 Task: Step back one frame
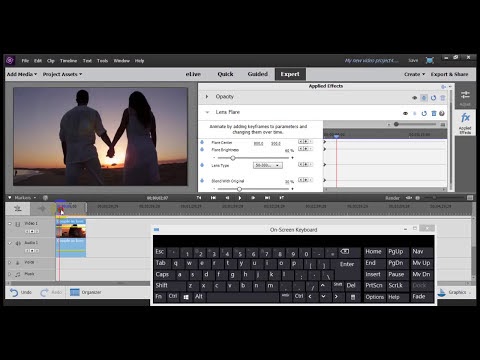(227, 198)
